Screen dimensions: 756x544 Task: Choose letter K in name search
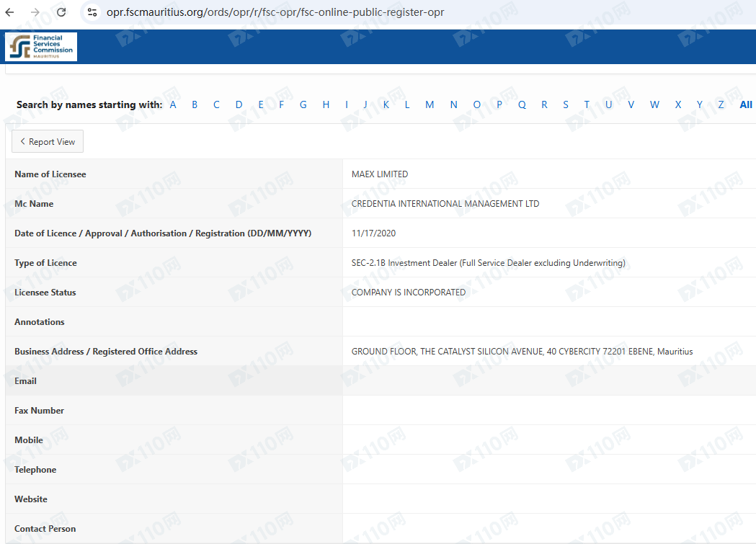386,104
